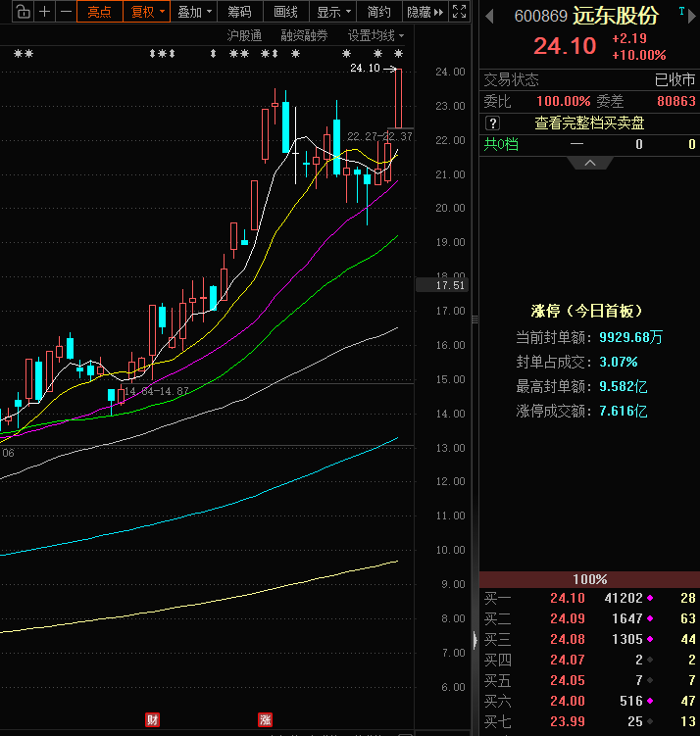The height and width of the screenshot is (736, 700).
Task: Click the 涨停（今日首板）heading
Action: pyautogui.click(x=586, y=311)
